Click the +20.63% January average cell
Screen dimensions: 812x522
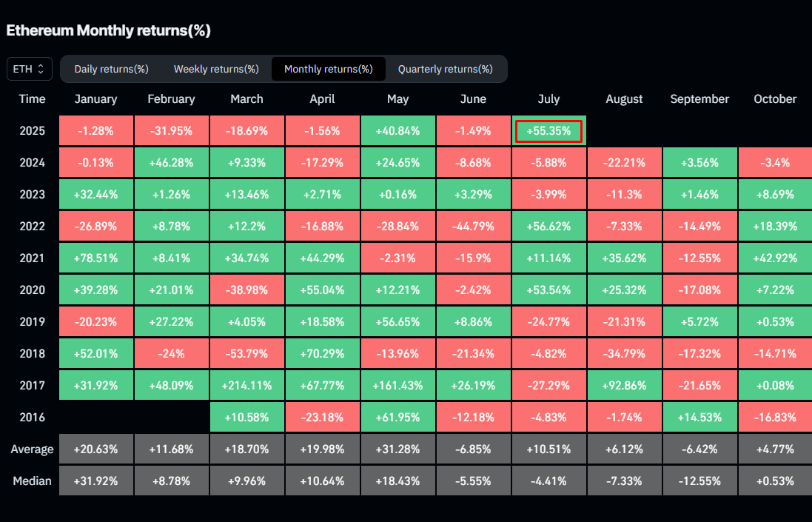pos(95,449)
